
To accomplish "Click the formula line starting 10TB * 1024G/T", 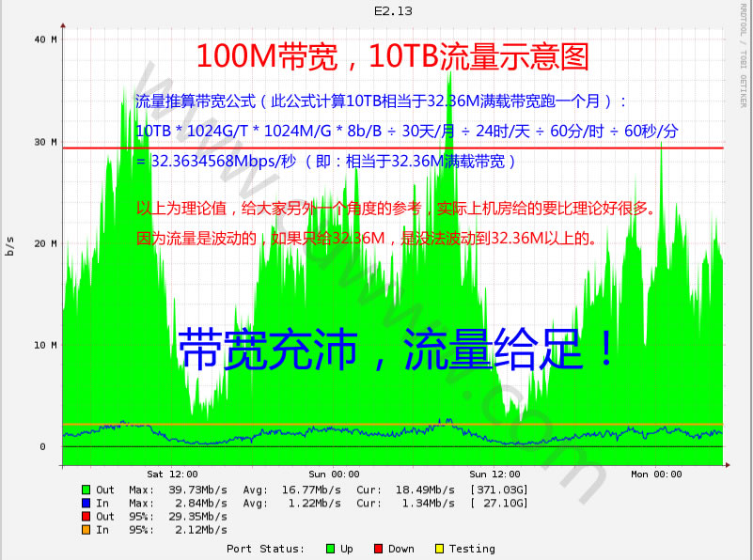I will click(x=406, y=131).
